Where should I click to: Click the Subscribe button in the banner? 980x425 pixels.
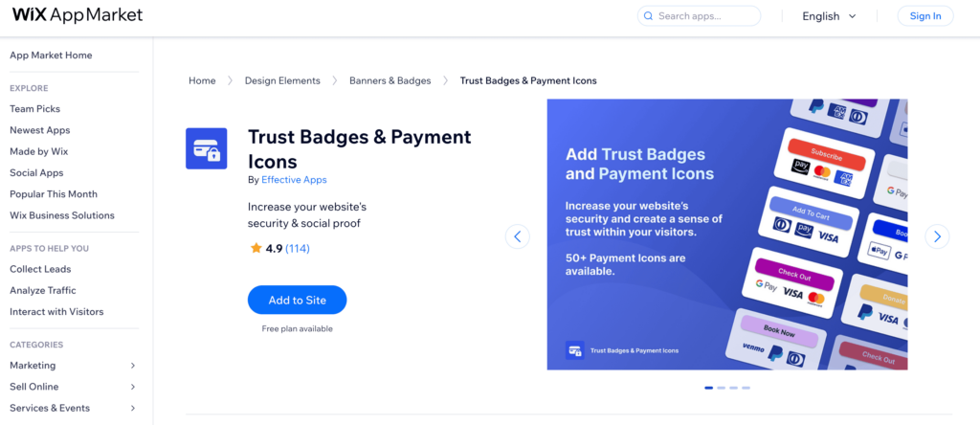point(827,154)
